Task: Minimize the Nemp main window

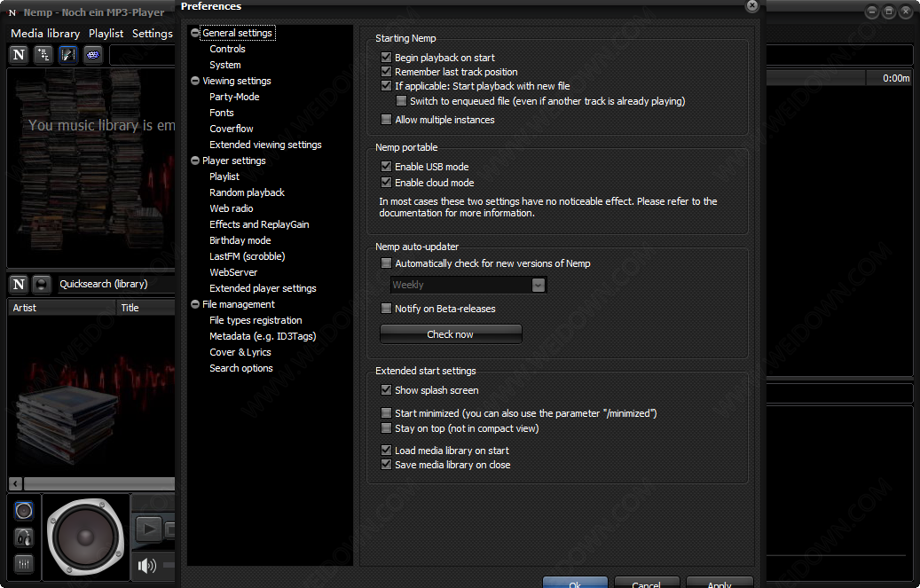Action: [x=872, y=12]
